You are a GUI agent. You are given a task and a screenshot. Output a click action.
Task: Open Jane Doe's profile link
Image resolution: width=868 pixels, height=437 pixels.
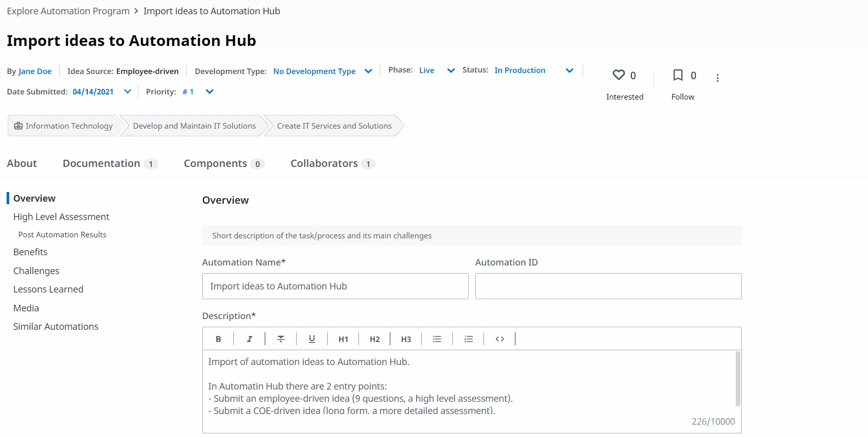click(35, 71)
